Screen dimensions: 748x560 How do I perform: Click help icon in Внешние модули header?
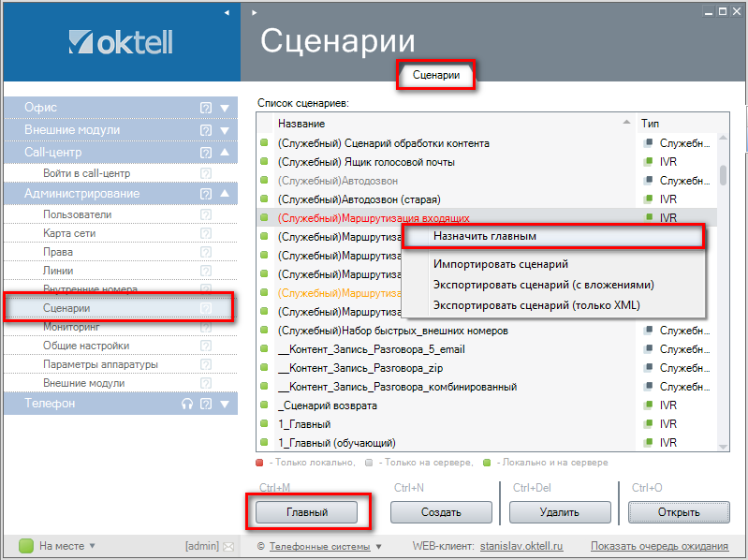206,130
